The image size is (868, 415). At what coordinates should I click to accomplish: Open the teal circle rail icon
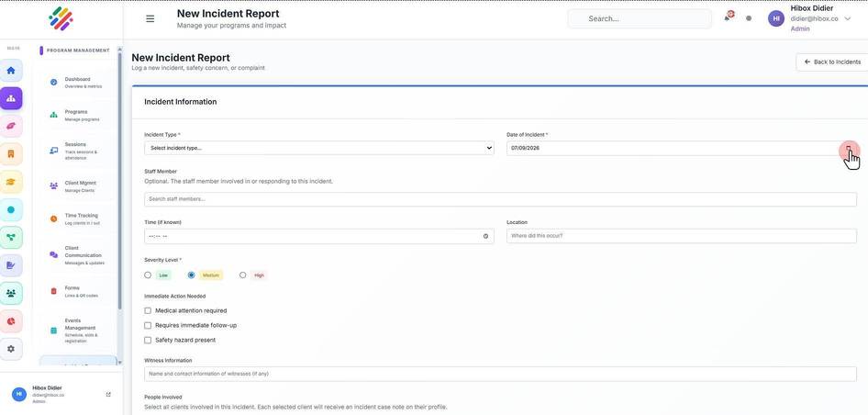point(11,210)
